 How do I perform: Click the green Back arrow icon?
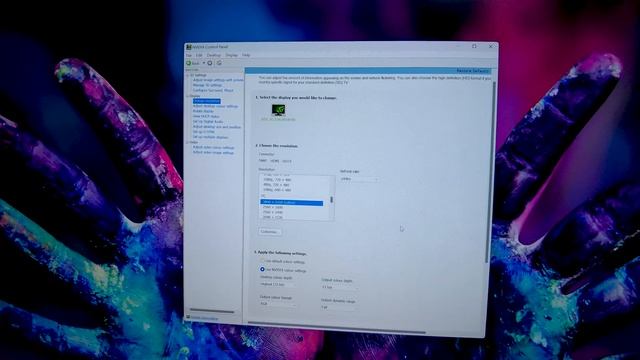coord(189,63)
